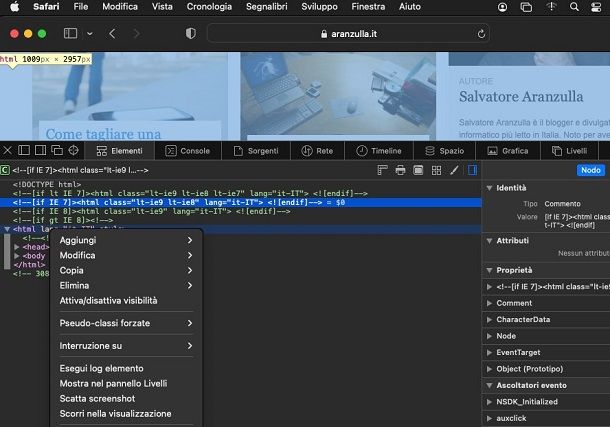Open the Segnalibri menu
Screen dimensions: 610x427
(266, 7)
